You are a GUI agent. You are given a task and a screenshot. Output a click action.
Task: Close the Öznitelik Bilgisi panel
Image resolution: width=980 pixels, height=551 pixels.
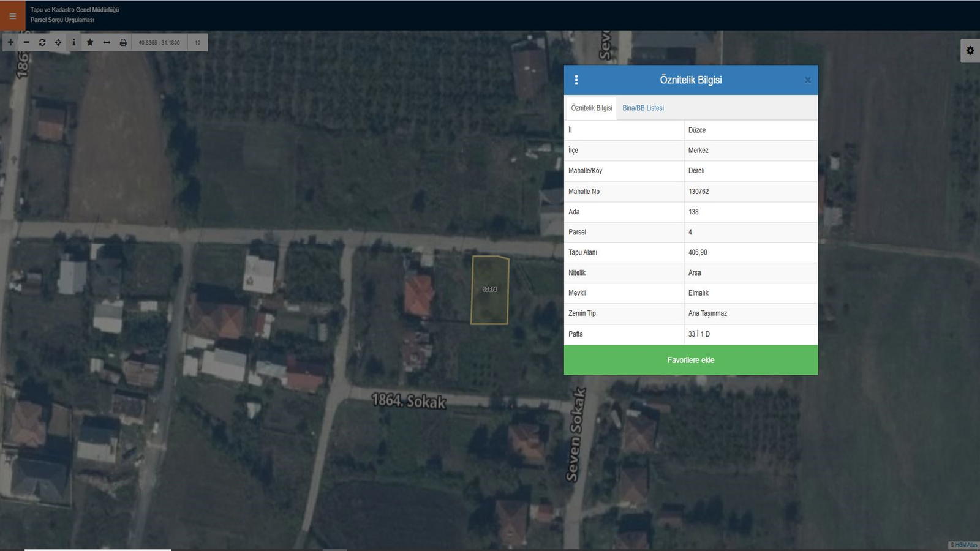(x=807, y=80)
